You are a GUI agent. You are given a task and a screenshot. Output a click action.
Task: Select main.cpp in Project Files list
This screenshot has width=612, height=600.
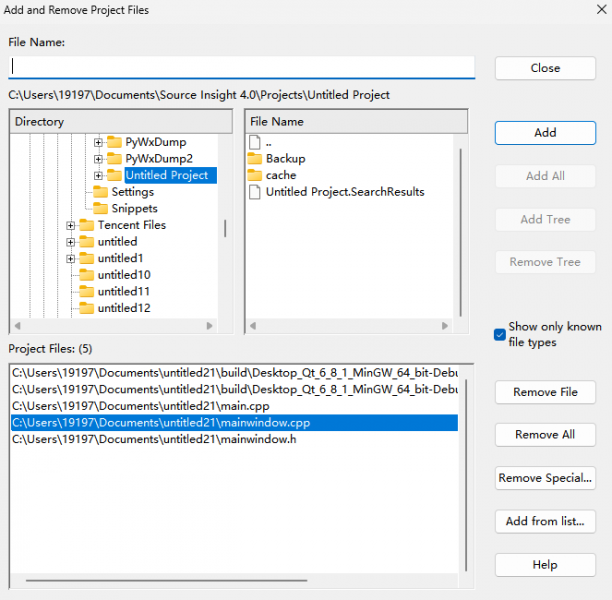tap(140, 406)
